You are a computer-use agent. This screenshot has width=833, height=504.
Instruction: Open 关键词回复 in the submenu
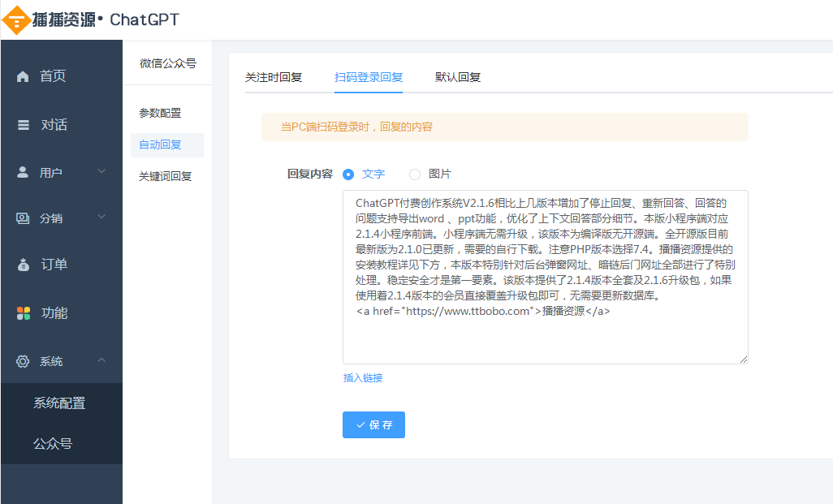coord(165,176)
